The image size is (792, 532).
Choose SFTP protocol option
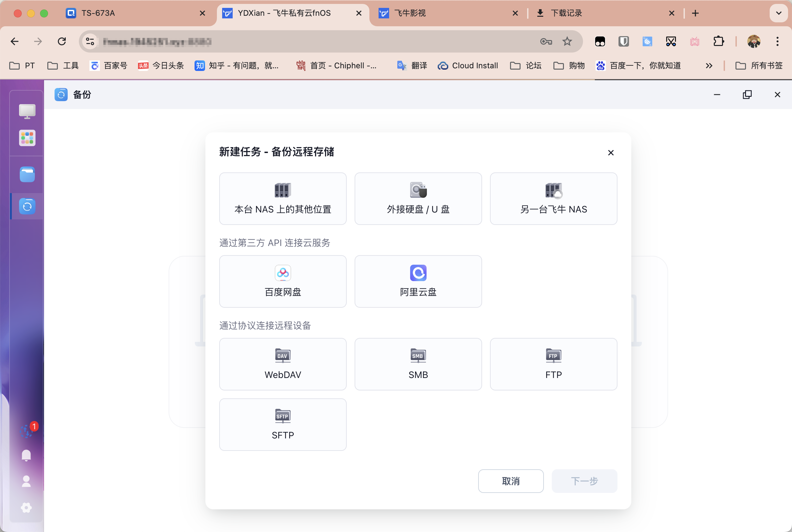click(283, 425)
